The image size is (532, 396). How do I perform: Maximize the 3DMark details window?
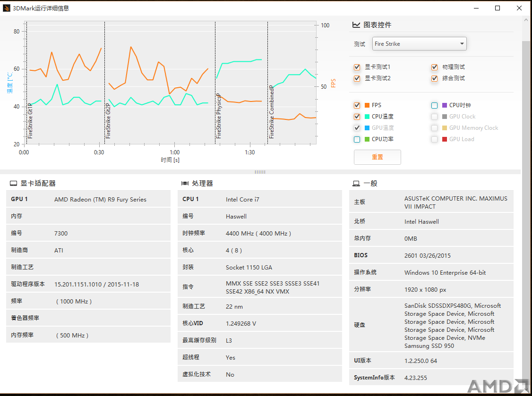(x=498, y=8)
